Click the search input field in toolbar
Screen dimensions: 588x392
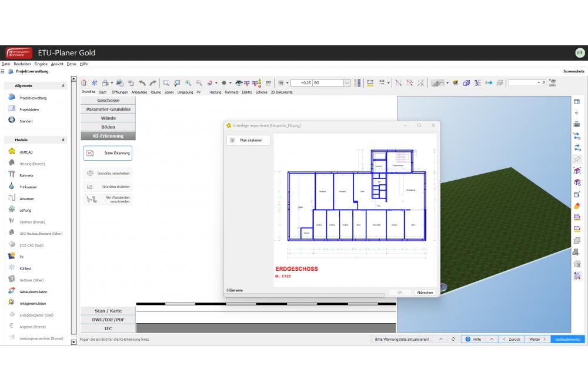click(523, 82)
